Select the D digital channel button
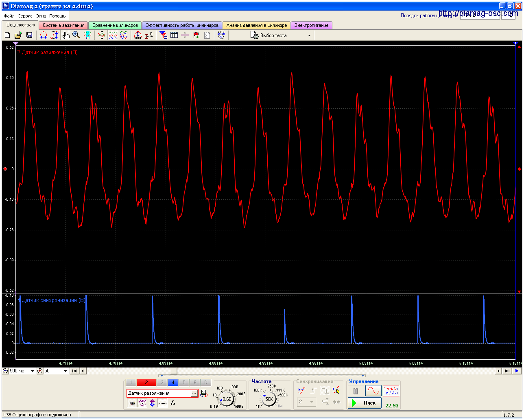This screenshot has width=524, height=420. click(x=206, y=383)
